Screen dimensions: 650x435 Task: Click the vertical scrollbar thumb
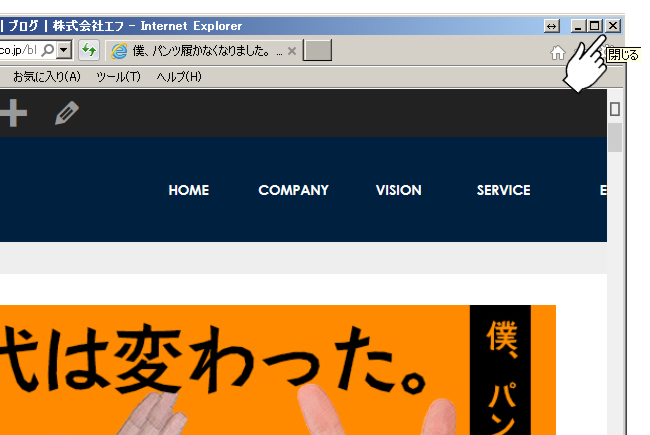pyautogui.click(x=615, y=137)
